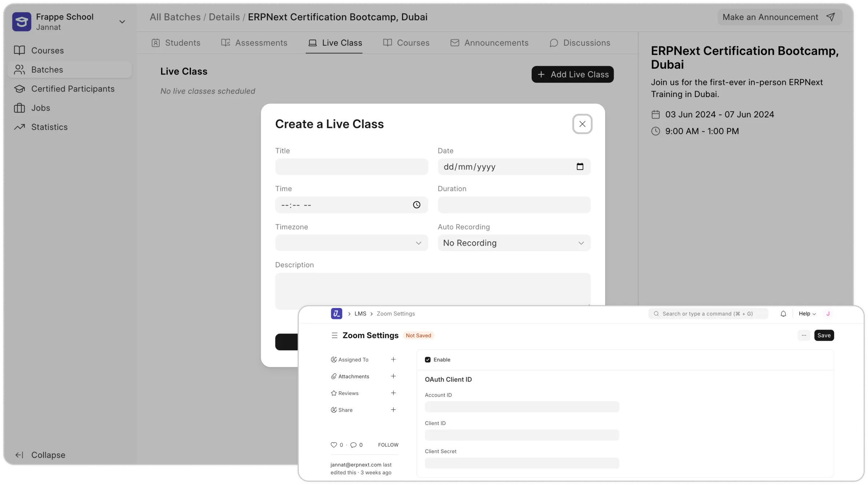
Task: Toggle sidebar with hamburger icon
Action: 334,335
